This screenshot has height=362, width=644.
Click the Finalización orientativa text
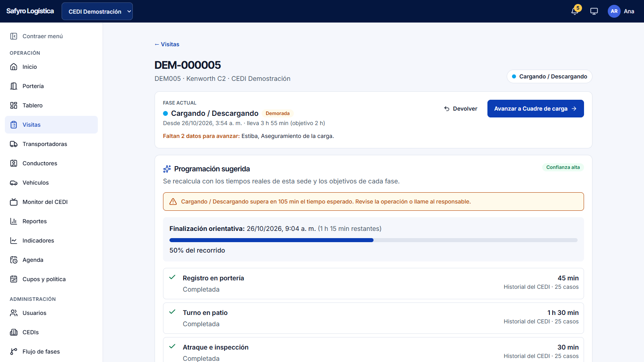coord(207,228)
